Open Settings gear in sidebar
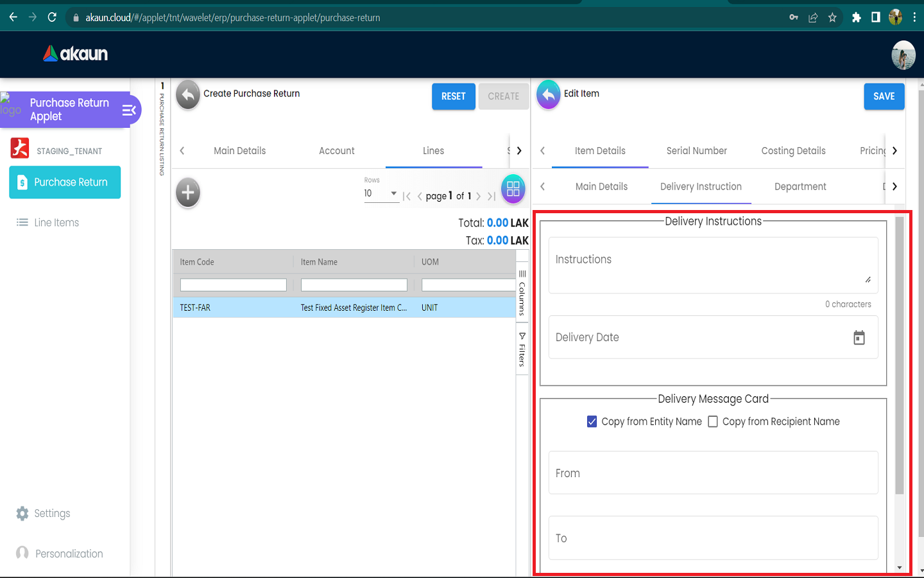924x578 pixels. point(22,513)
